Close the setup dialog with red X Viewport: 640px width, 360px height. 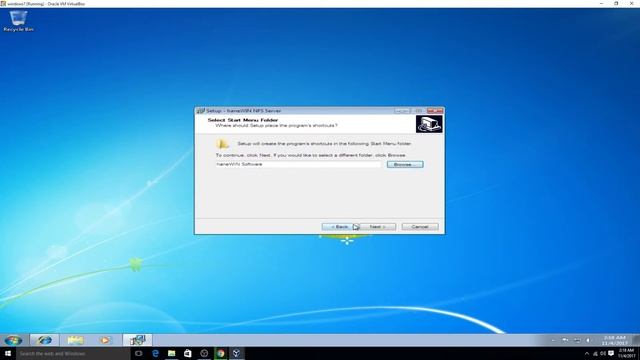point(435,111)
